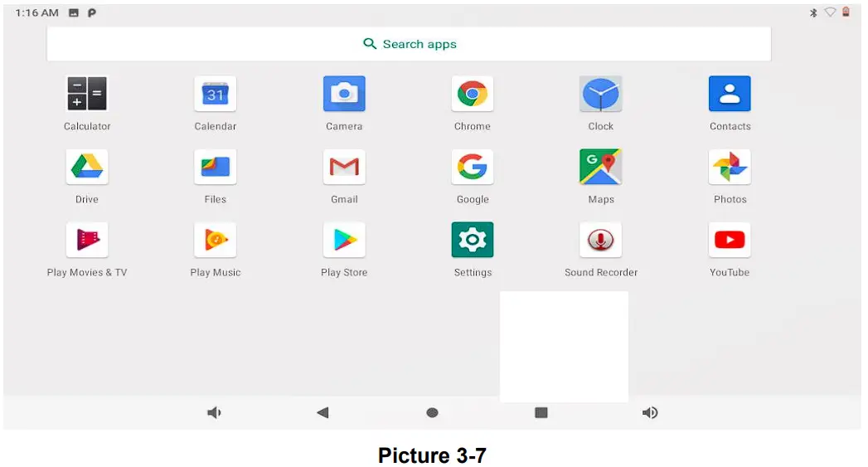Open the Settings app
Screen dimensions: 868x467
473,240
